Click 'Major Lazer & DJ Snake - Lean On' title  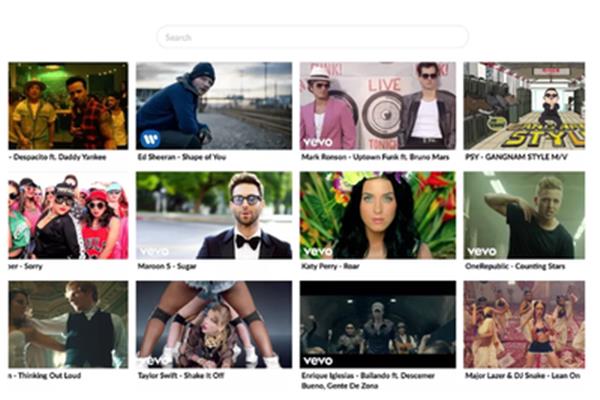click(x=523, y=376)
